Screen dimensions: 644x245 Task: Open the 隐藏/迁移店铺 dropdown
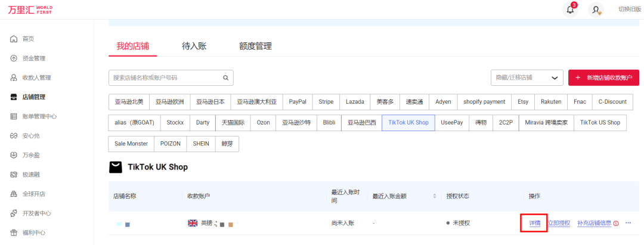point(527,77)
